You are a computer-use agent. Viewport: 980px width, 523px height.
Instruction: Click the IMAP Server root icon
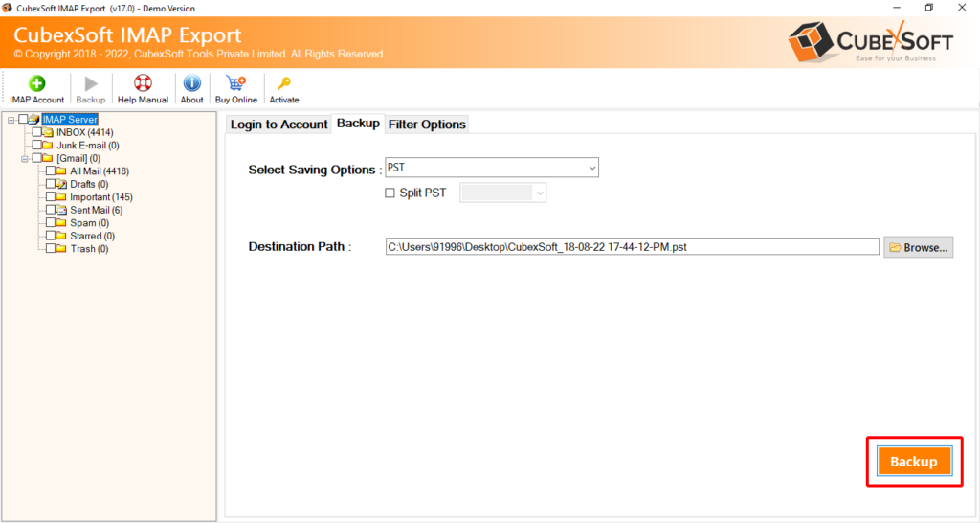coord(34,119)
